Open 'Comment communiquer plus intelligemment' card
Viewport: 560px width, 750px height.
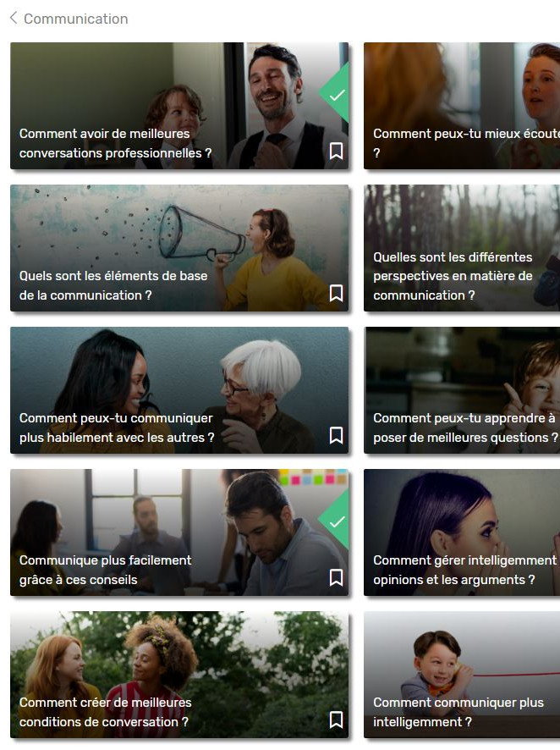click(x=462, y=675)
